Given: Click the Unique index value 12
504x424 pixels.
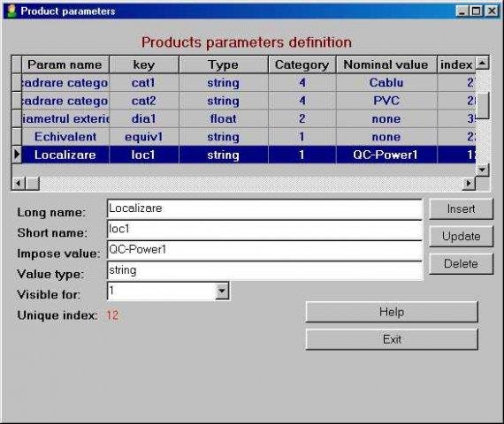Looking at the screenshot, I should (112, 315).
